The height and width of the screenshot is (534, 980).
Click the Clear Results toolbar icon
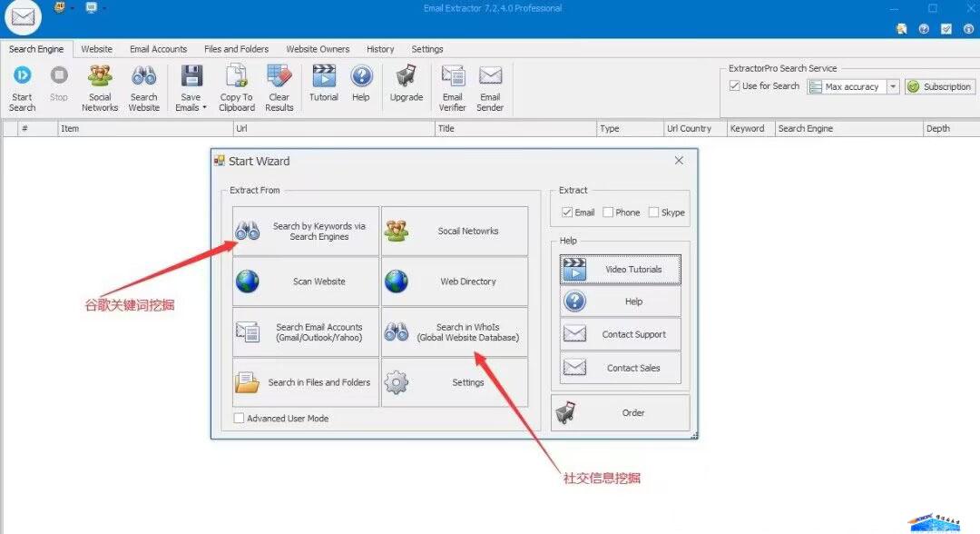click(x=279, y=75)
